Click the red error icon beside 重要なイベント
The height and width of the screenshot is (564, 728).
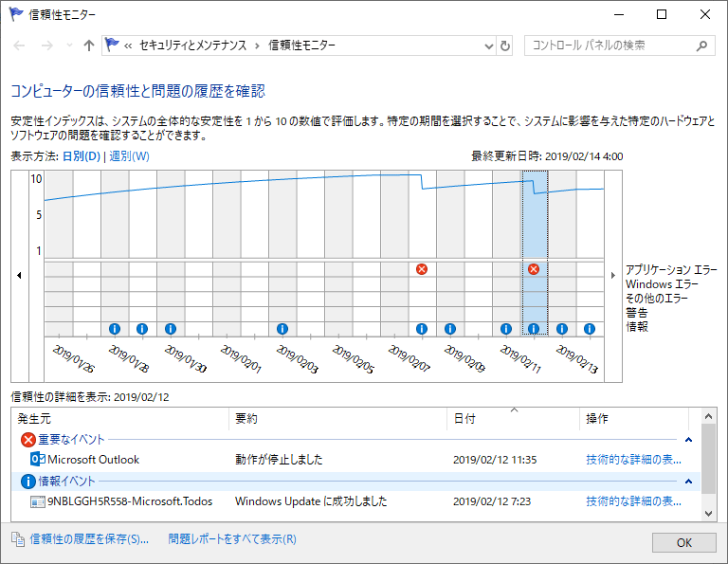[28, 440]
